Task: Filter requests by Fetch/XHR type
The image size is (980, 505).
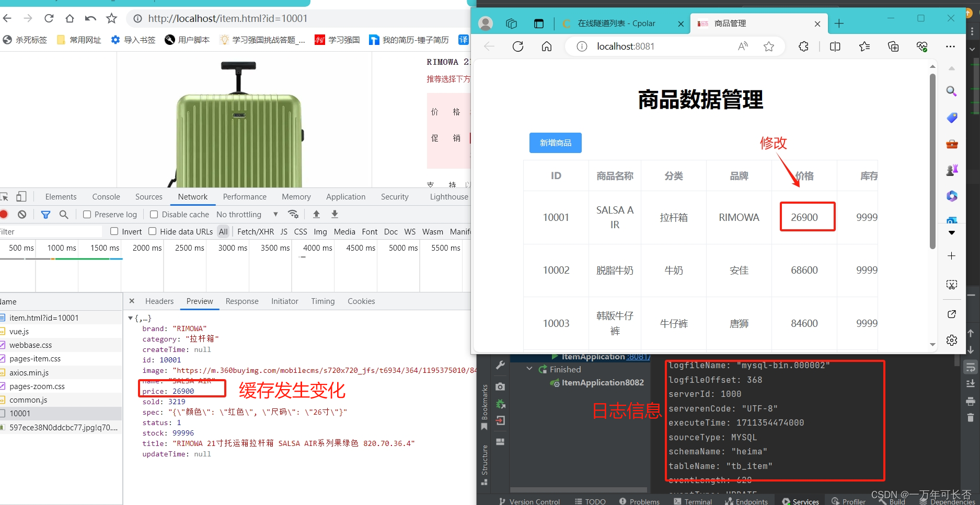Action: coord(256,231)
